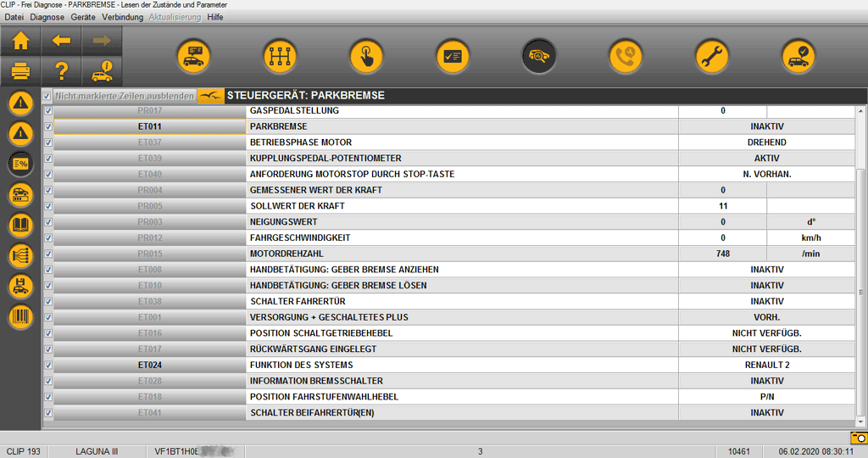Toggle the checkbox for row PR015

pos(48,254)
